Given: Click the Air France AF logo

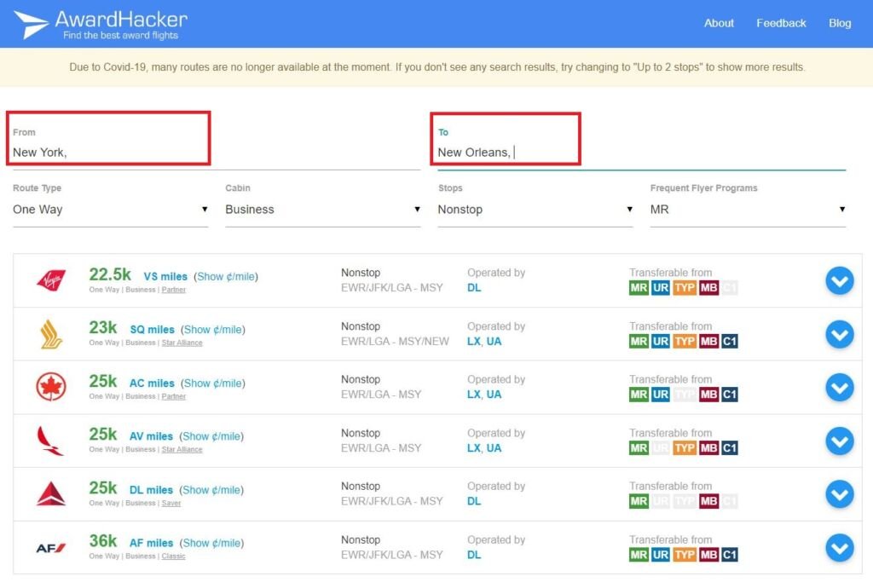Looking at the screenshot, I should pos(51,547).
